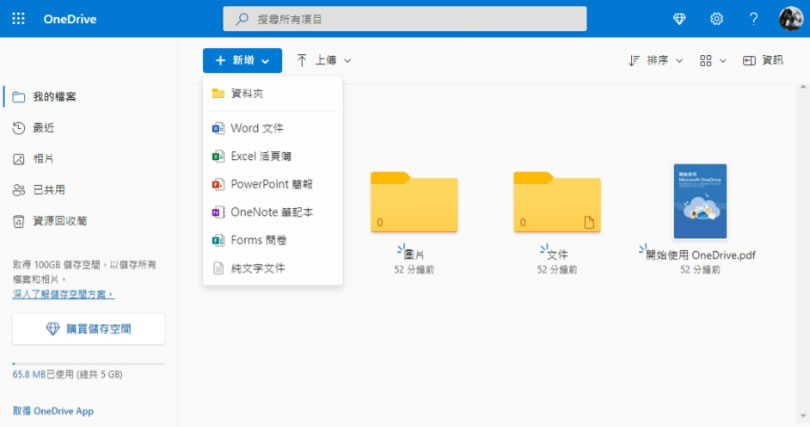810x427 pixels.
Task: Click the 65.8 MB已使用 storage text
Action: click(x=68, y=374)
